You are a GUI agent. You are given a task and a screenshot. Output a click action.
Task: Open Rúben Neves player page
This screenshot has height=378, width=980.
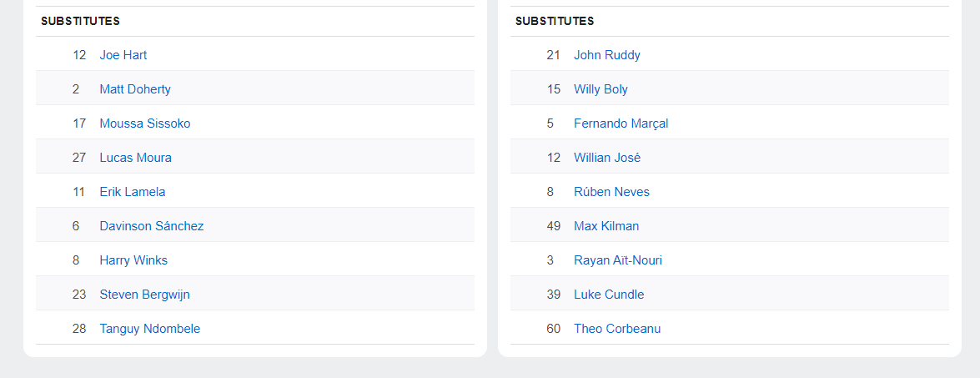[611, 192]
